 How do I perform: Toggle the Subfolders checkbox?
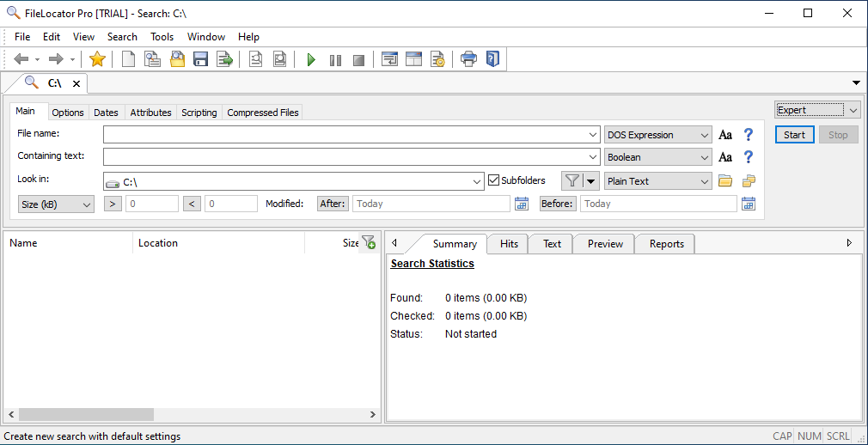pyautogui.click(x=494, y=180)
